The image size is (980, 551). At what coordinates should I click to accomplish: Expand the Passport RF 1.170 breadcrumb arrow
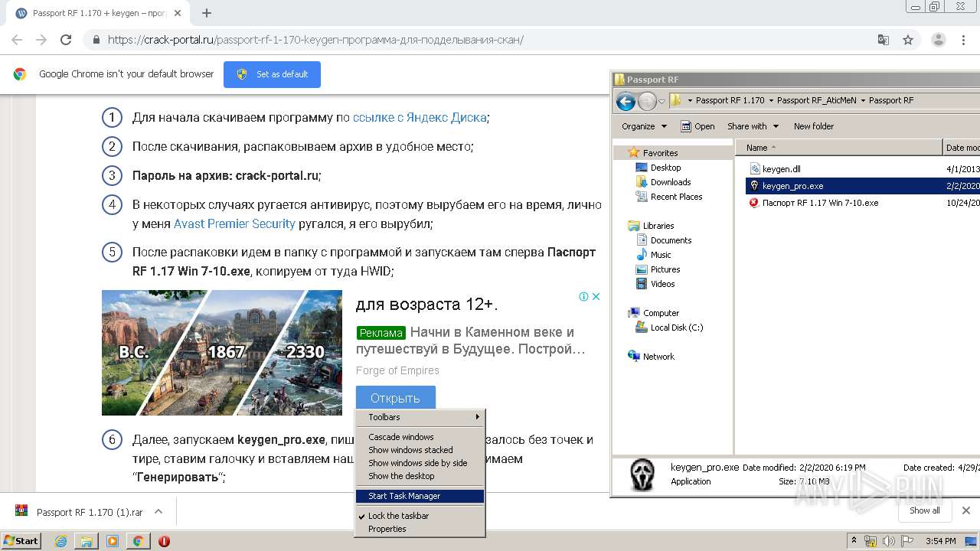pyautogui.click(x=771, y=100)
